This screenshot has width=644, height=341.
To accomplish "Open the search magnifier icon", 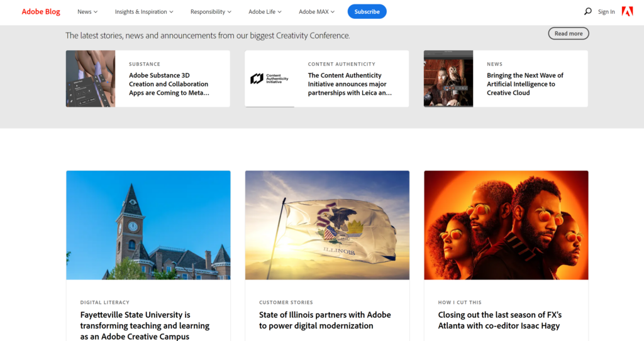I will (588, 11).
